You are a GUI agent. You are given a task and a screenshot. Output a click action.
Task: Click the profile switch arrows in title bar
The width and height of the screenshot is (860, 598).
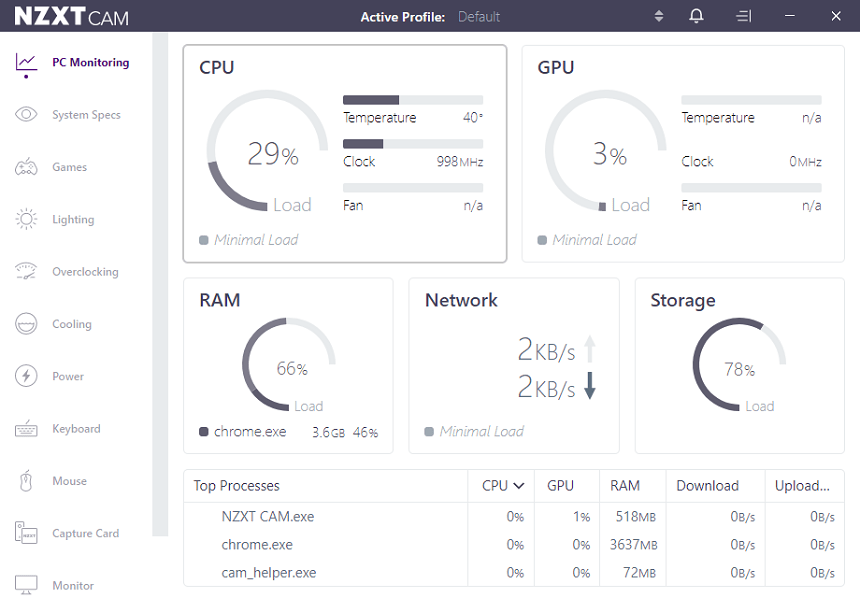pos(658,16)
